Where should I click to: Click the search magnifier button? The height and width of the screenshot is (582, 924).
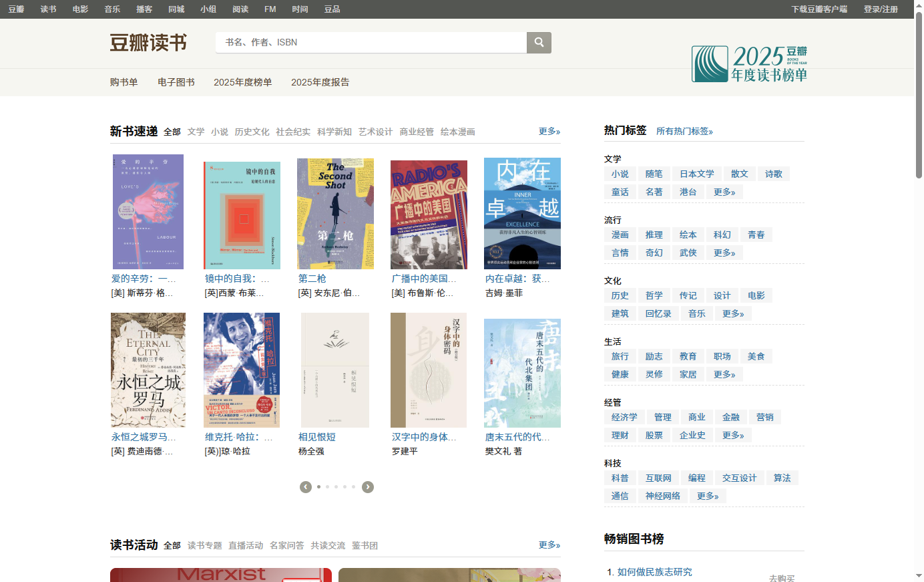click(539, 42)
